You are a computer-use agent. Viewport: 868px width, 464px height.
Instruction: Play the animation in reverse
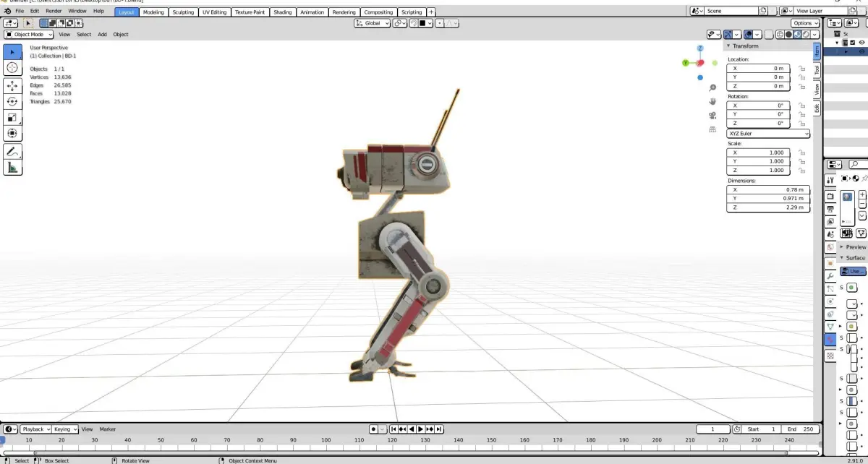[x=412, y=429]
